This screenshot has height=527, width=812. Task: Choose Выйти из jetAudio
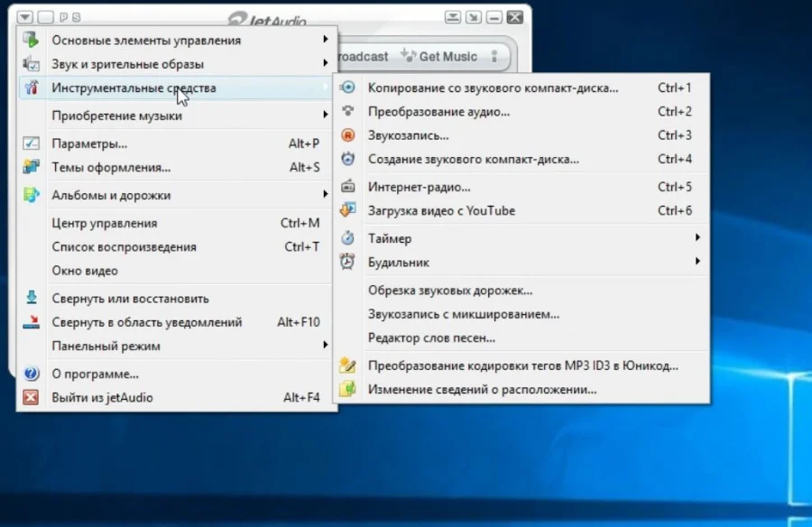[x=176, y=398]
